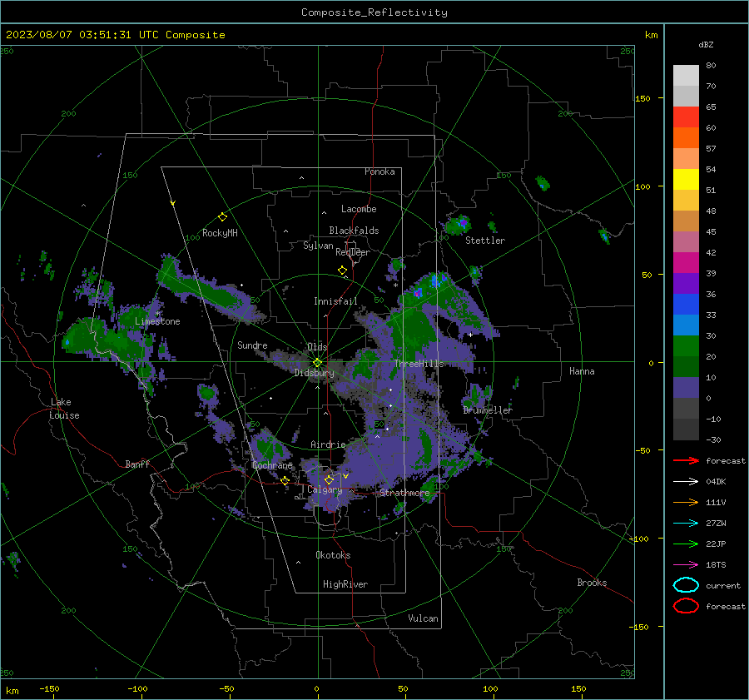Select the gray 65–70 dBZ swatch
Screen dimensions: 749x700
(x=686, y=96)
